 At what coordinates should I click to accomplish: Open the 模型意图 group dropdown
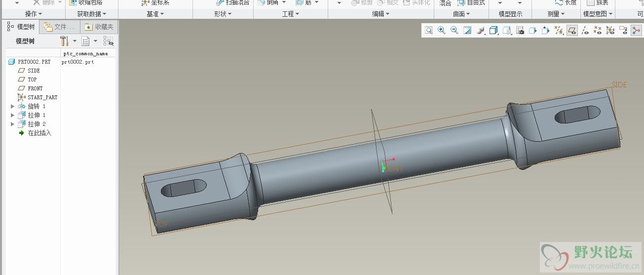coord(598,14)
